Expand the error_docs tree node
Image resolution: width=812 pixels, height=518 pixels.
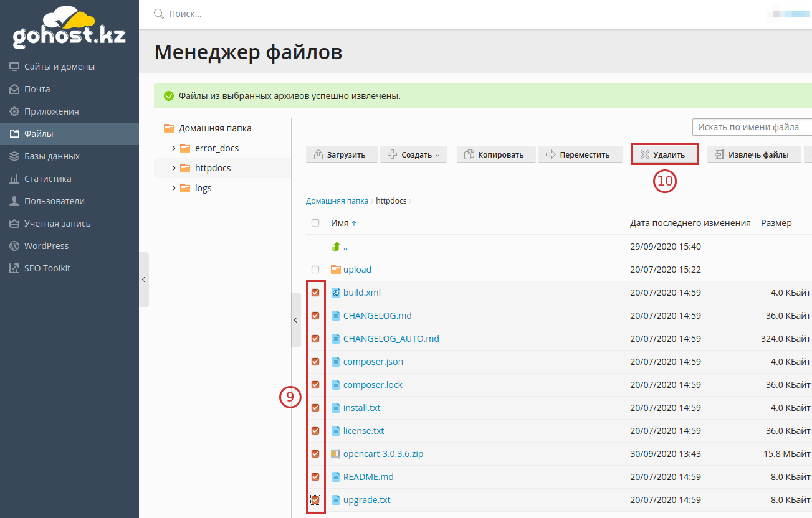pyautogui.click(x=174, y=148)
